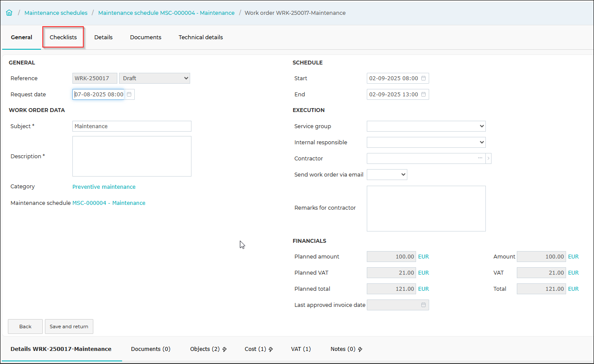This screenshot has height=364, width=594.
Task: Switch to the top Details tab
Action: 103,37
